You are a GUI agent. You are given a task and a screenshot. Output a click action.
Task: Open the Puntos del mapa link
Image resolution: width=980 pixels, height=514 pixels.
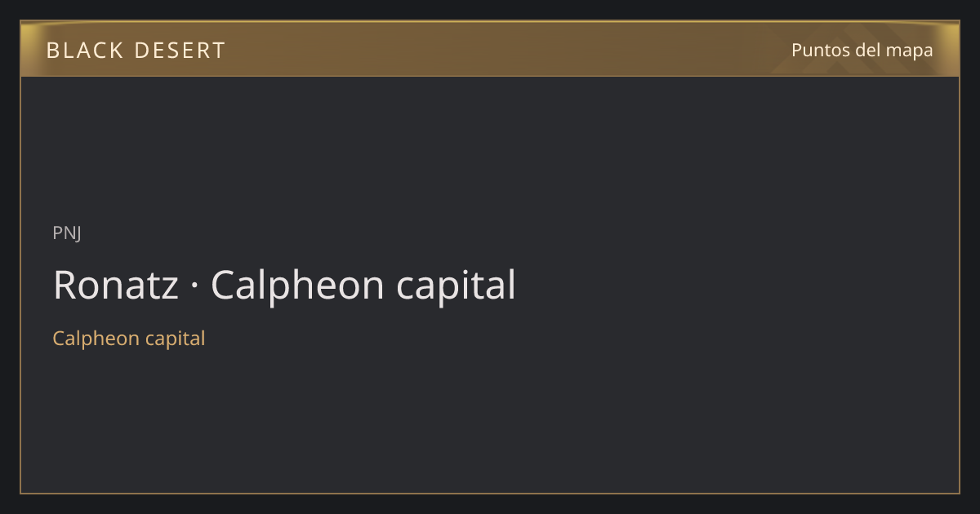(862, 50)
